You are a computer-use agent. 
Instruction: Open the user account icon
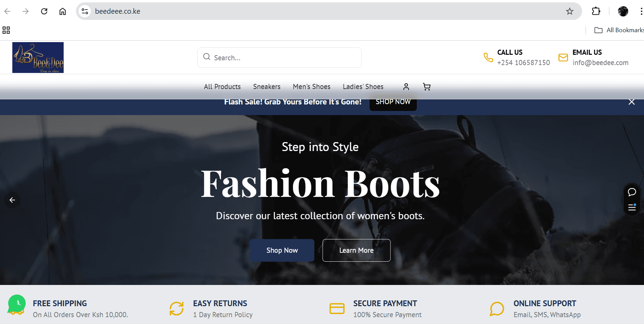point(406,87)
